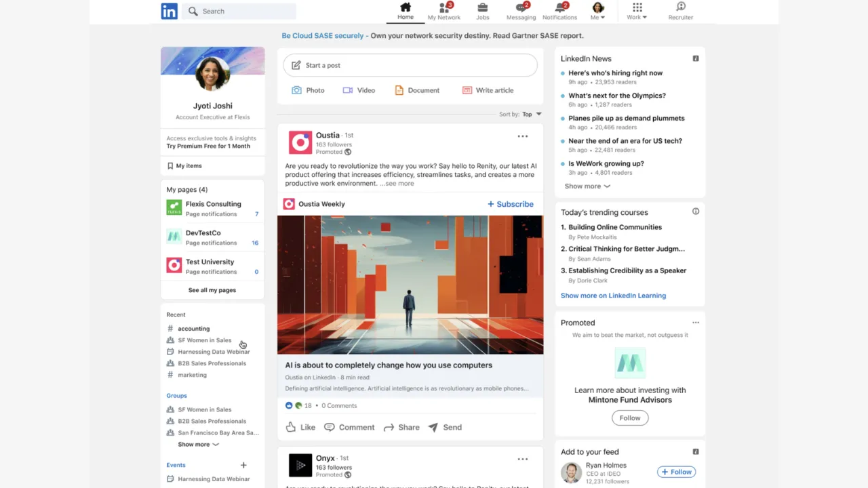Click Test University page logo
The height and width of the screenshot is (488, 868).
click(174, 265)
